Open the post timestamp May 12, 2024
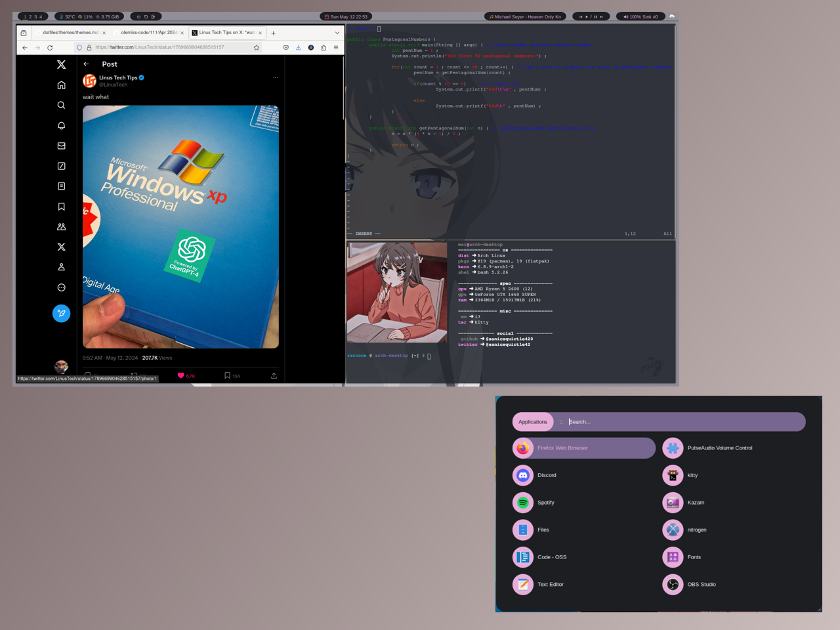The height and width of the screenshot is (630, 840). tap(110, 358)
